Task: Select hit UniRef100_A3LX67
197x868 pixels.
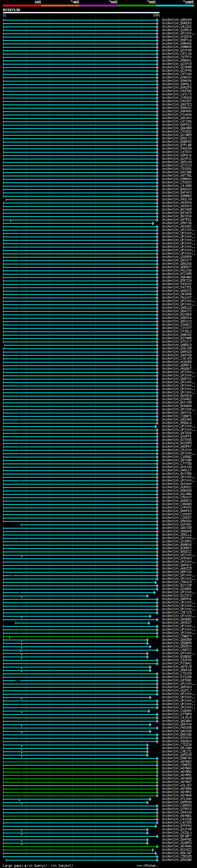Action: click(x=177, y=785)
